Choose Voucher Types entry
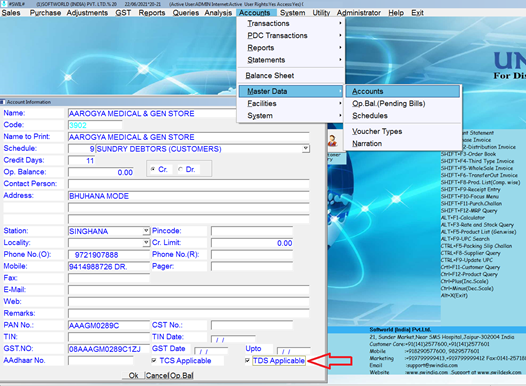The image size is (526, 386). [403, 131]
